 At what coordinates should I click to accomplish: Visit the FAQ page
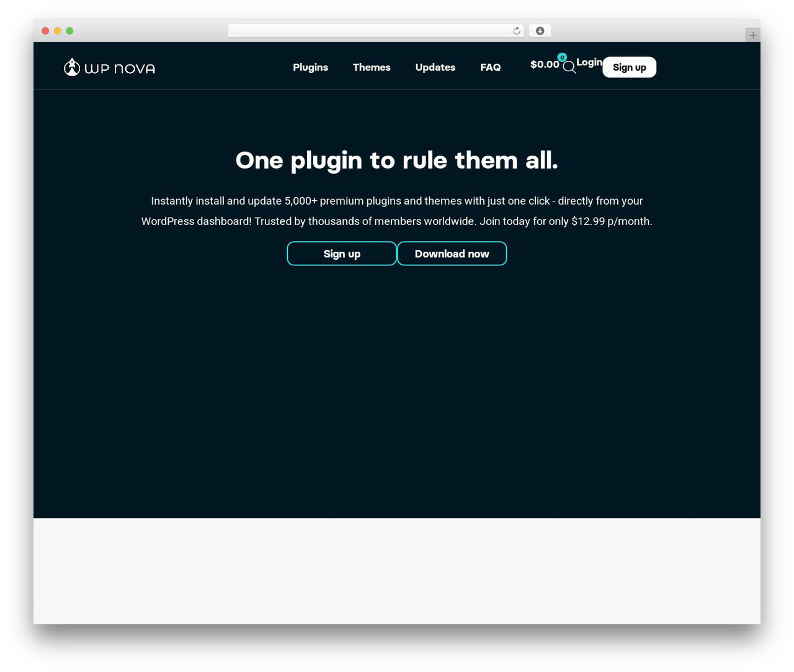(491, 67)
